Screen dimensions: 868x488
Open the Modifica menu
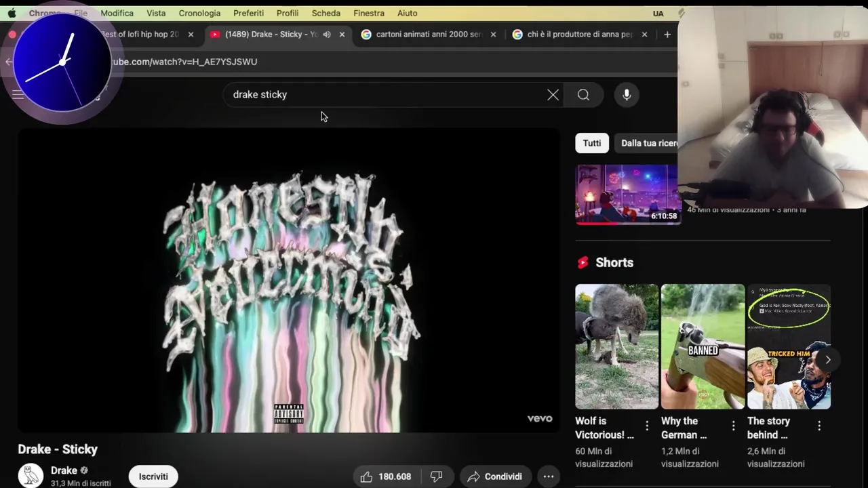coord(117,13)
